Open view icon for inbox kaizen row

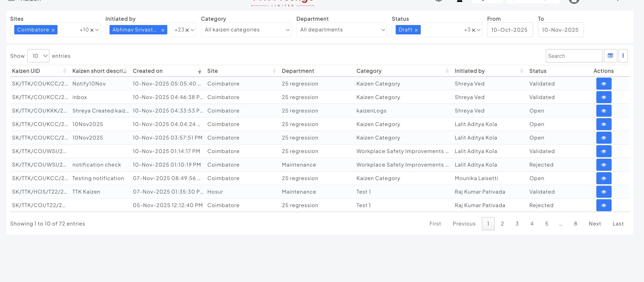point(603,97)
